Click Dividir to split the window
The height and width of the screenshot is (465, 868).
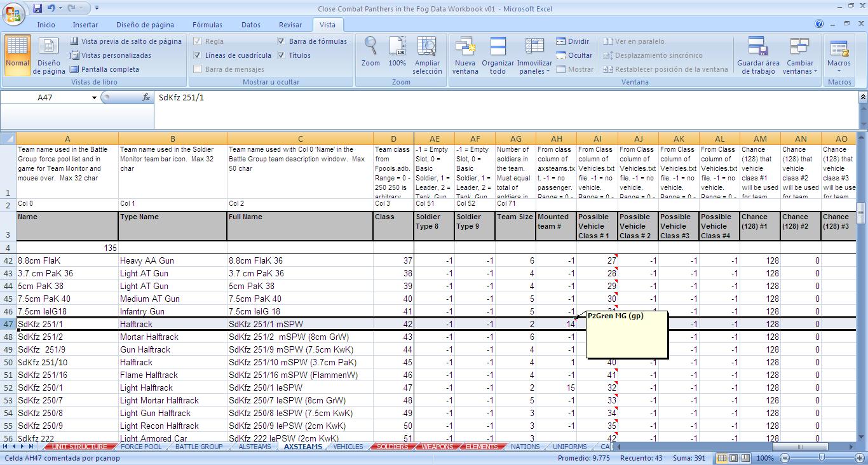[573, 41]
